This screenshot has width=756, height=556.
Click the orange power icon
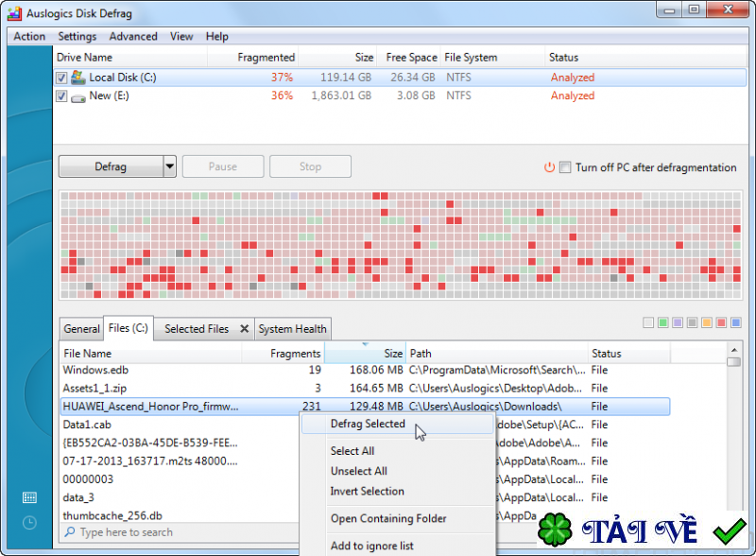pos(549,167)
